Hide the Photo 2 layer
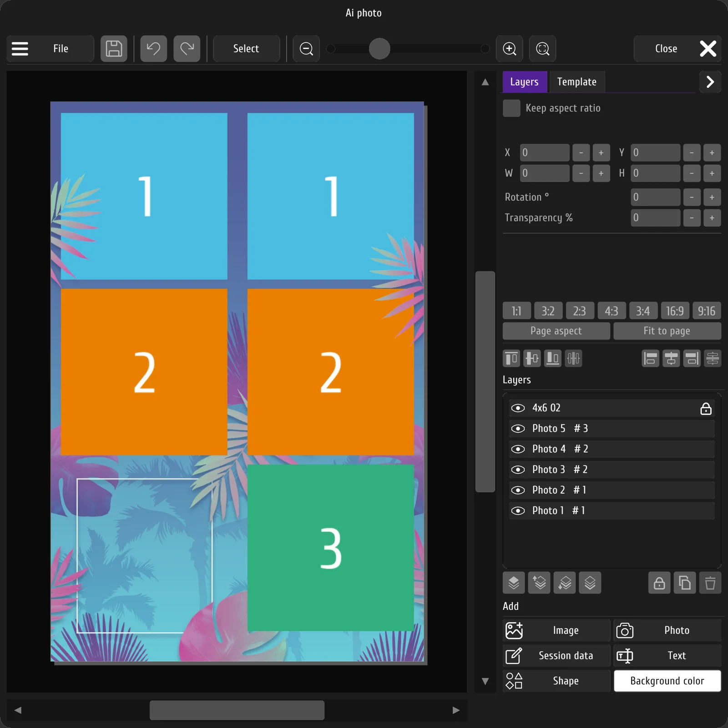Image resolution: width=728 pixels, height=728 pixels. 518,490
